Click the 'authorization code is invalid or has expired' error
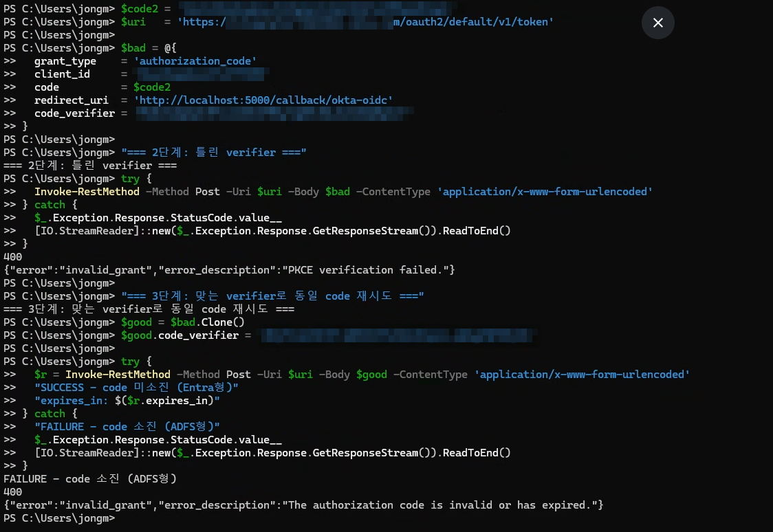The height and width of the screenshot is (532, 773). pyautogui.click(x=303, y=505)
